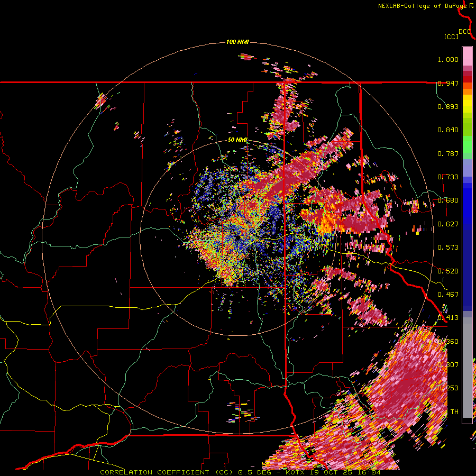Click the 0.627 scale value
The image size is (476, 476).
pyautogui.click(x=448, y=224)
